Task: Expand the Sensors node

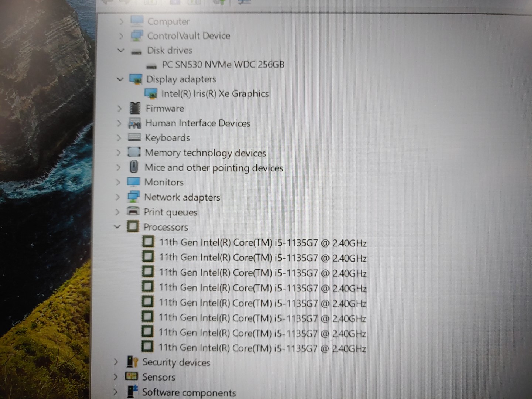Action: click(x=116, y=377)
